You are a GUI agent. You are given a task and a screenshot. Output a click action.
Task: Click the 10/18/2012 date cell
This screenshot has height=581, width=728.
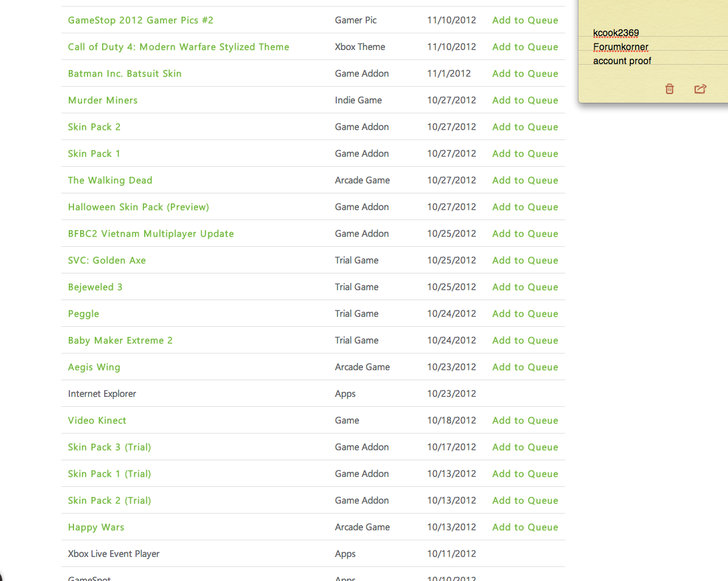tap(452, 420)
